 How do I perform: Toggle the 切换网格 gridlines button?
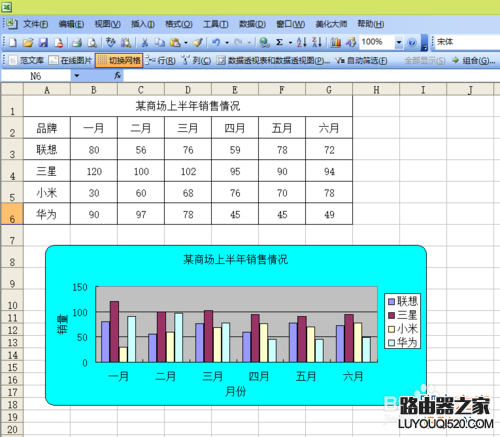coord(119,60)
